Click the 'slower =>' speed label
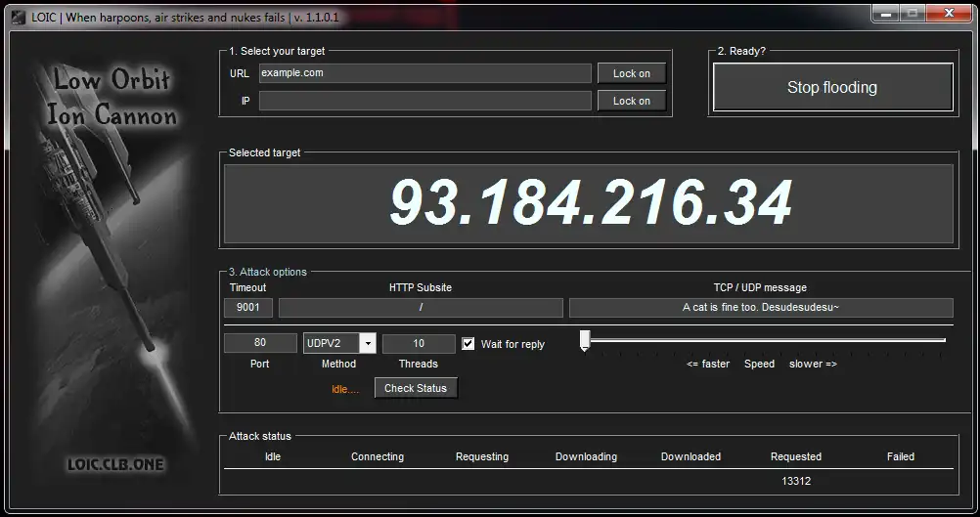This screenshot has width=980, height=517. (813, 364)
